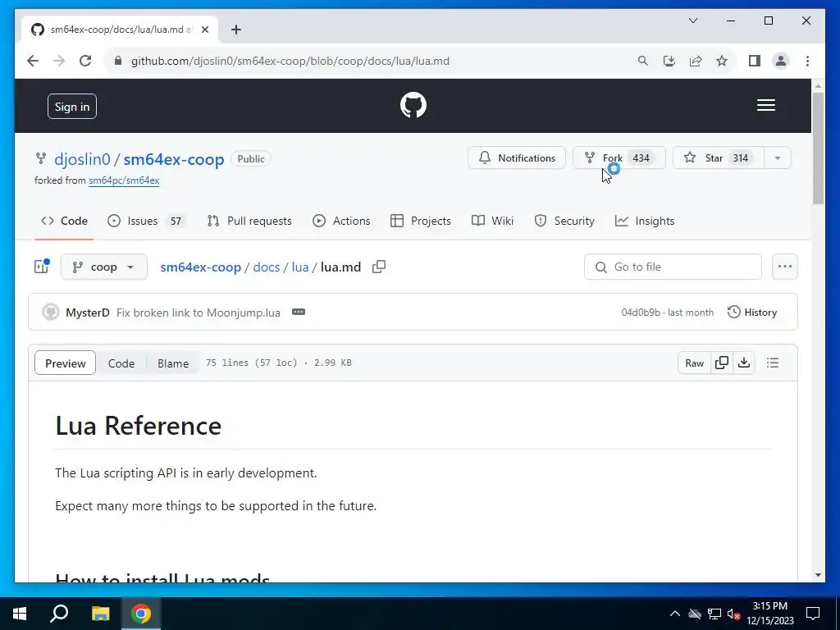Image resolution: width=840 pixels, height=630 pixels.
Task: Click the share page icon
Action: pyautogui.click(x=696, y=61)
